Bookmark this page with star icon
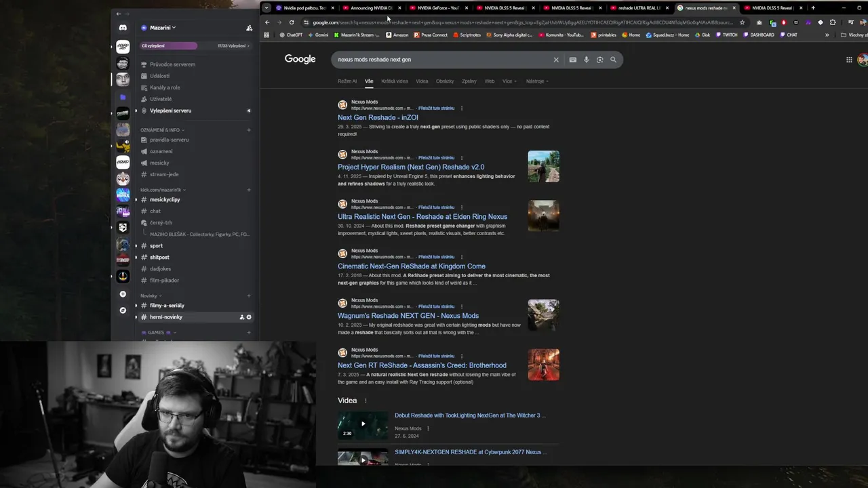868x488 pixels. (742, 22)
